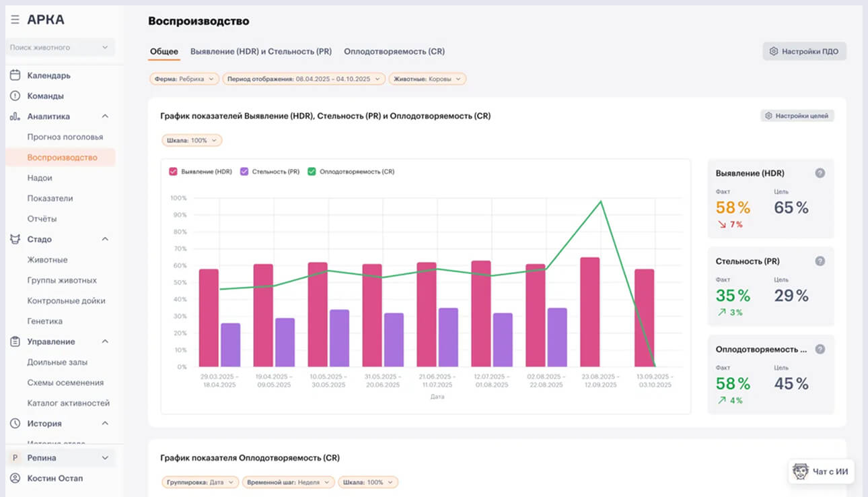Screen dimensions: 868x497
Task: Open the Оплодотворяемость (CR) tab
Action: tap(394, 51)
